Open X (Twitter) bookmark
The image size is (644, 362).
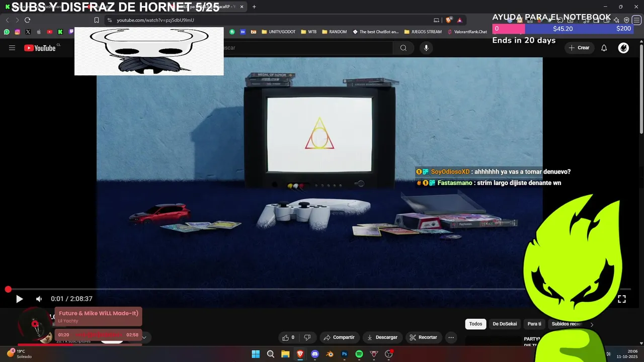28,32
